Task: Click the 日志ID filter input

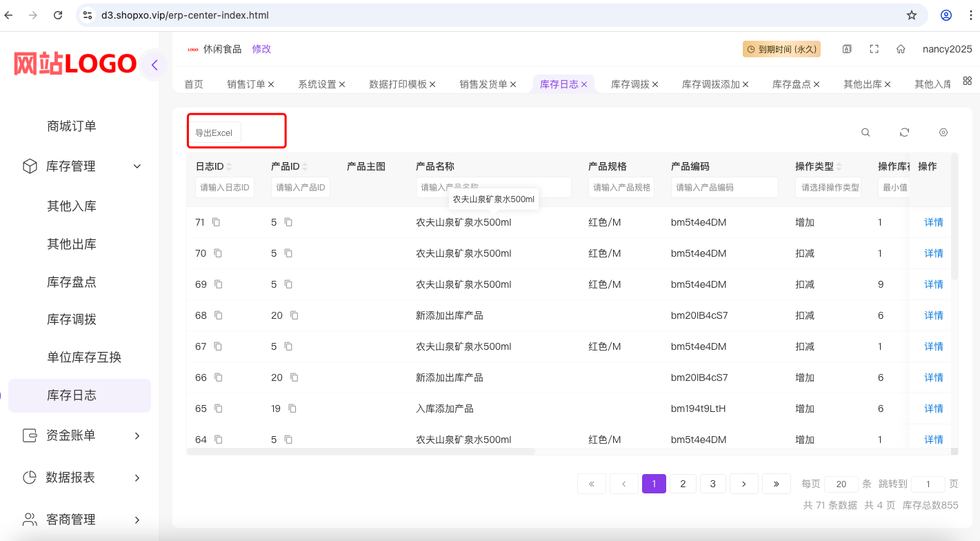Action: 225,188
